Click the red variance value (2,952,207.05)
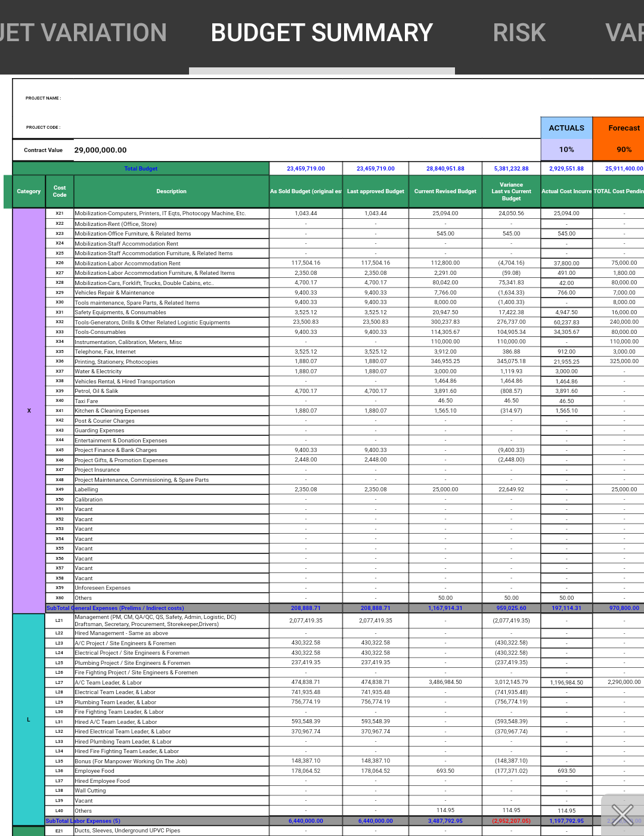This screenshot has height=836, width=644. point(511,821)
